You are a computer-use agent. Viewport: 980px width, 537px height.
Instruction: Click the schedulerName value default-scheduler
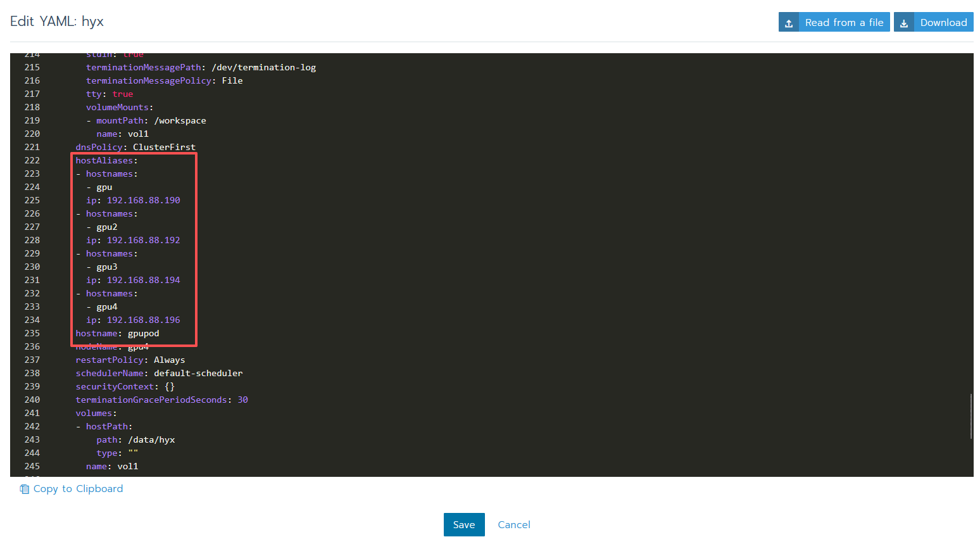(198, 373)
